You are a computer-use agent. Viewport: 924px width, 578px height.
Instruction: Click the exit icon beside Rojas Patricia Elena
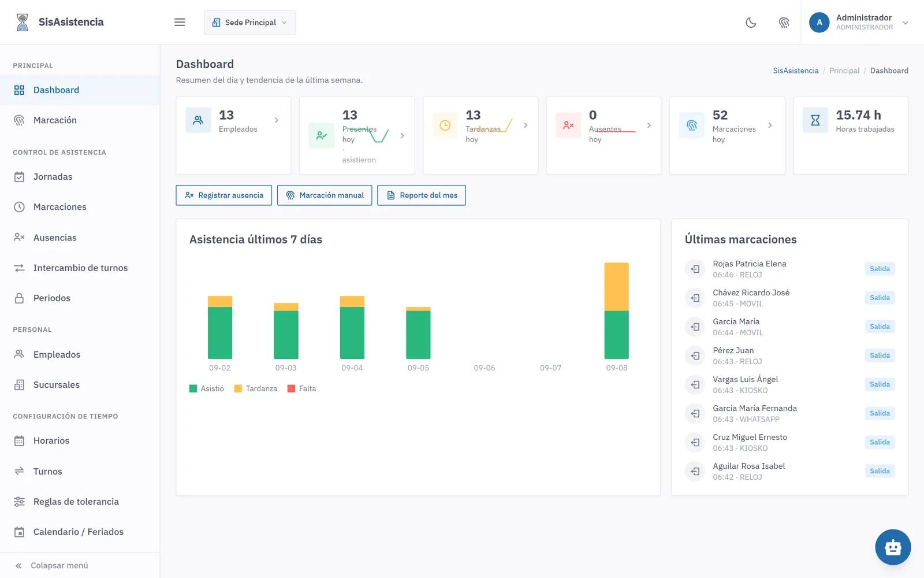click(x=695, y=269)
